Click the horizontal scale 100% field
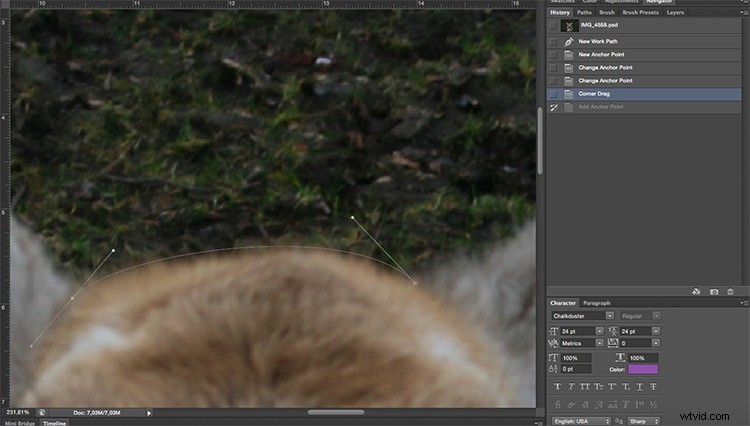The image size is (750, 426). coord(643,358)
